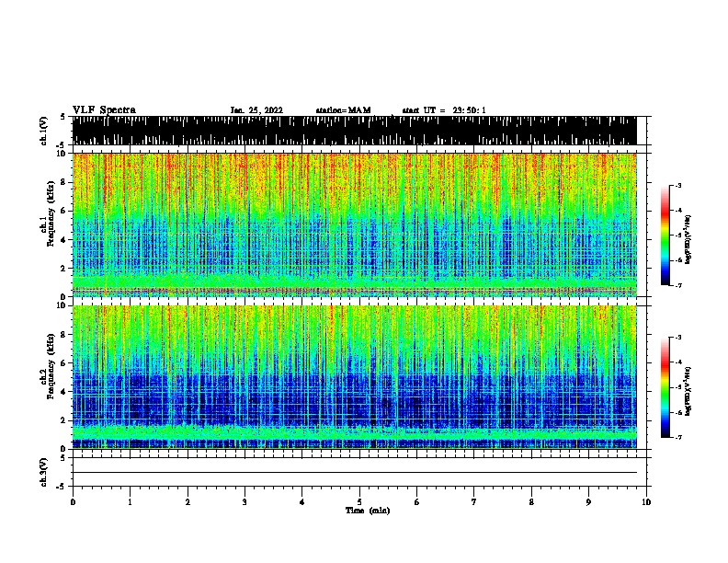Click the ch.1 black waveform panel
728x563 pixels.
[x=354, y=131]
